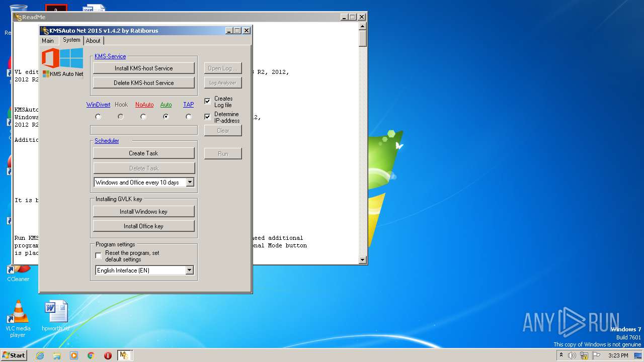Click the volume icon in system tray
The height and width of the screenshot is (362, 644).
(572, 355)
